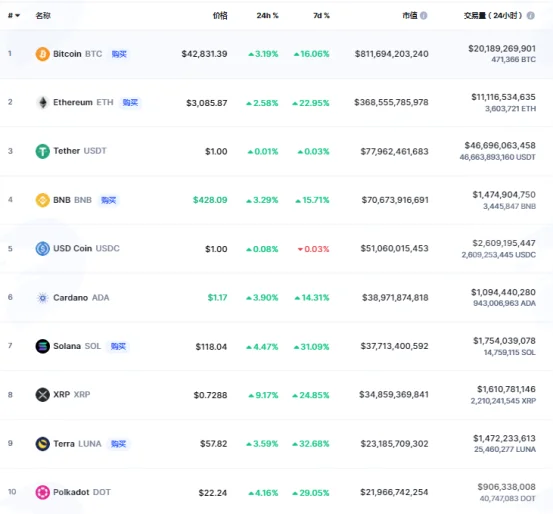Click the USD Coin blue logo icon
The width and height of the screenshot is (554, 514).
coord(42,249)
